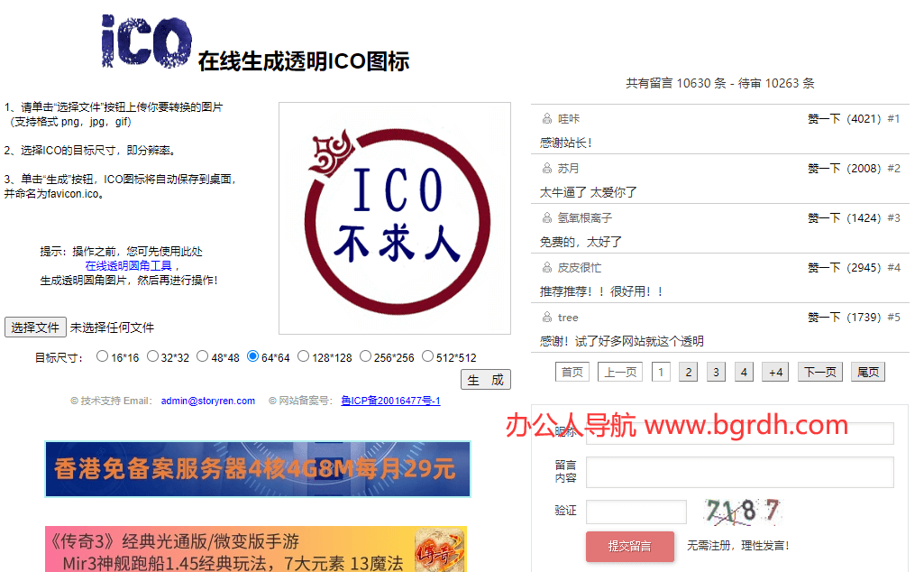
Task: Click 赞一下 on 哇咔's comment
Action: click(x=823, y=118)
